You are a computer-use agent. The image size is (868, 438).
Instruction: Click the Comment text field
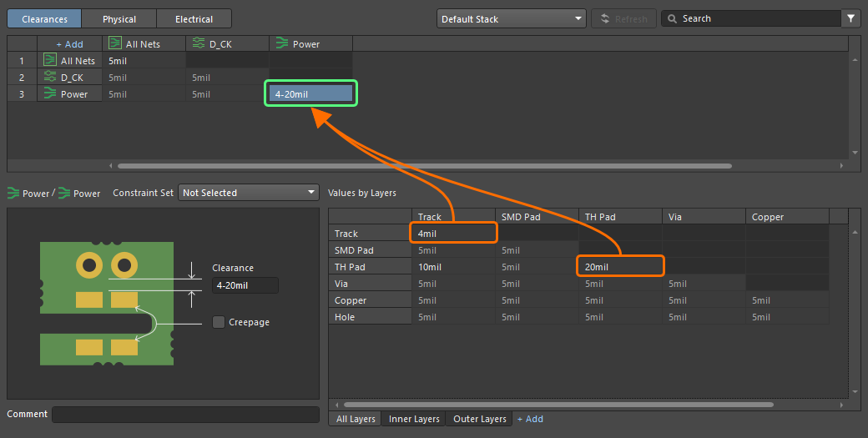tap(185, 415)
